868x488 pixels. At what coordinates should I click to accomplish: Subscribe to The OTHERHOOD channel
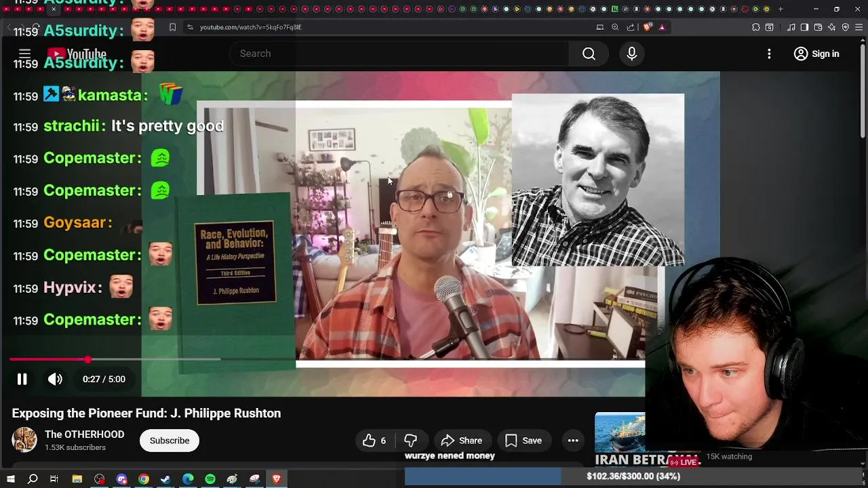tap(170, 441)
